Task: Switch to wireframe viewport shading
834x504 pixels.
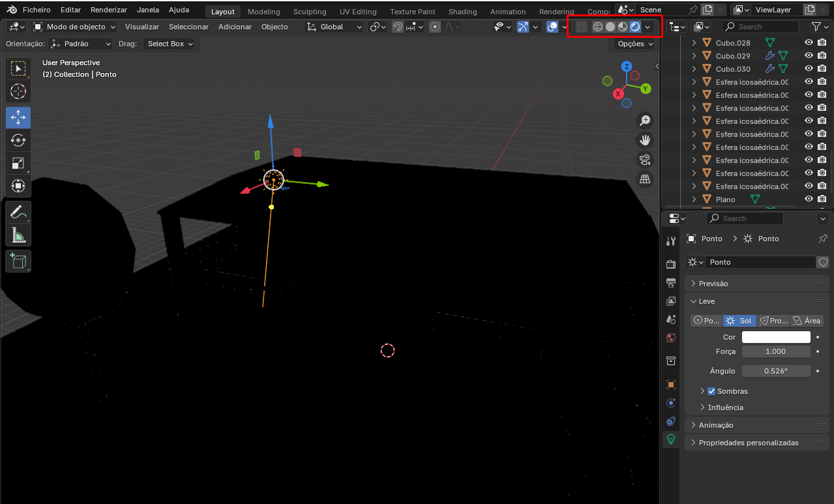Action: pos(597,27)
